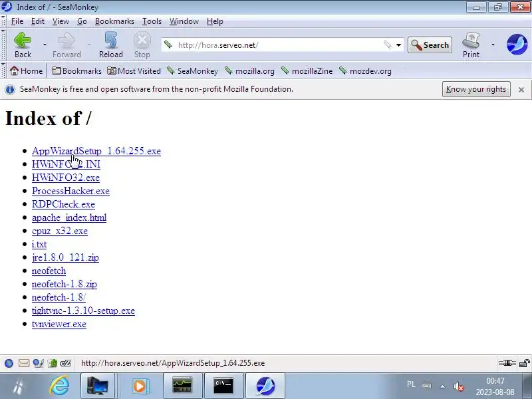Image resolution: width=532 pixels, height=399 pixels.
Task: Reload the current page
Action: (x=111, y=45)
